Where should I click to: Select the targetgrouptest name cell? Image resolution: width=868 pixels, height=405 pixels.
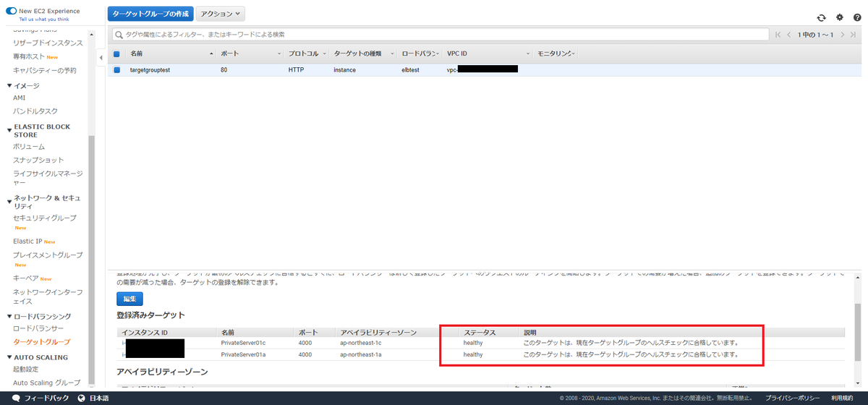150,70
